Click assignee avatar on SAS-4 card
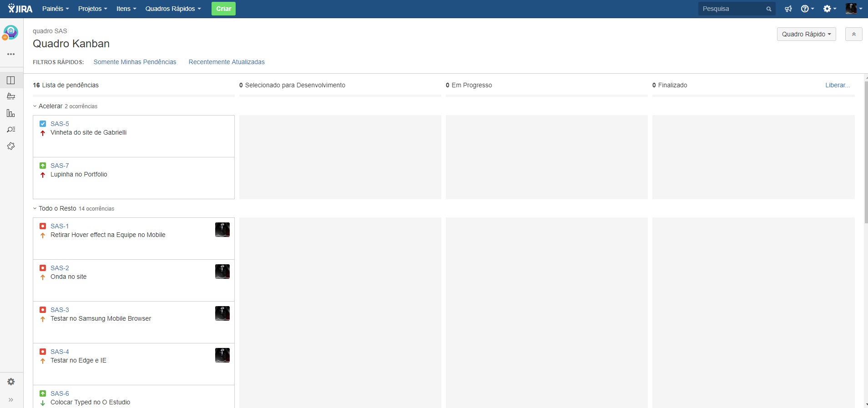This screenshot has width=868, height=408. [x=222, y=355]
